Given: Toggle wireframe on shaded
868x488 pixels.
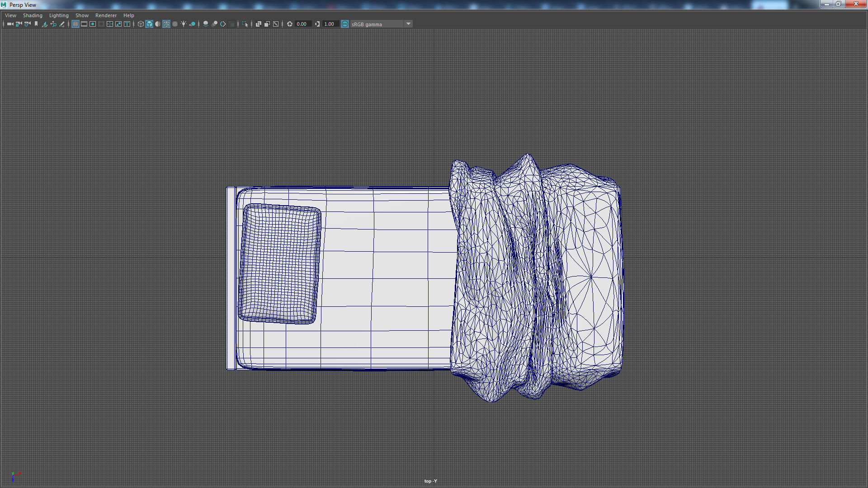Looking at the screenshot, I should pyautogui.click(x=166, y=24).
